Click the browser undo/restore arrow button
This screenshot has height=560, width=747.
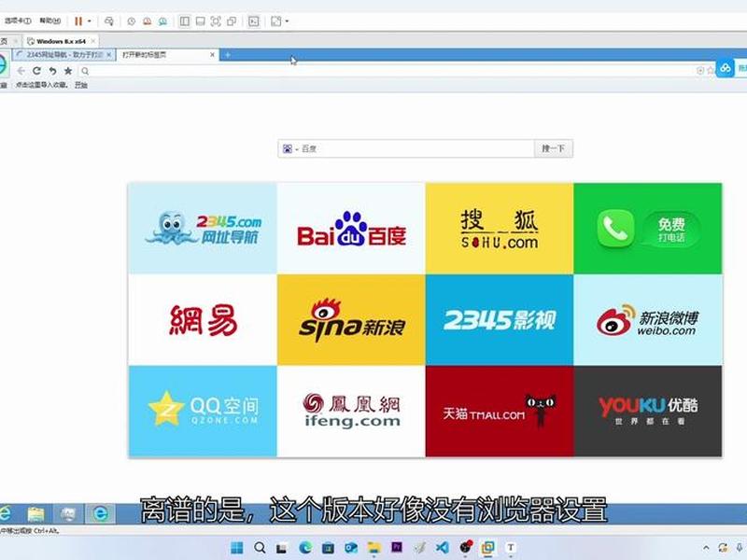tap(52, 71)
